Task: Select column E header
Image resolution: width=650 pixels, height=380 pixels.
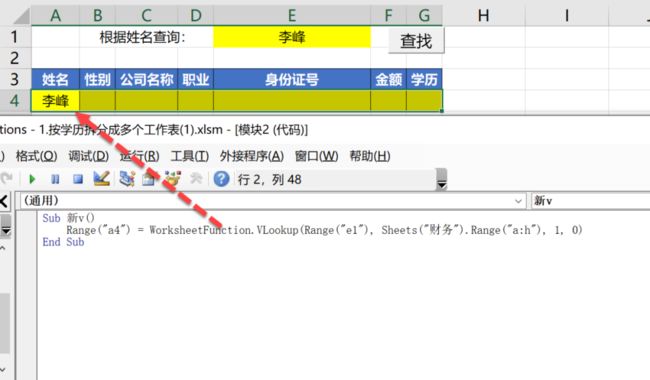Action: pyautogui.click(x=292, y=15)
